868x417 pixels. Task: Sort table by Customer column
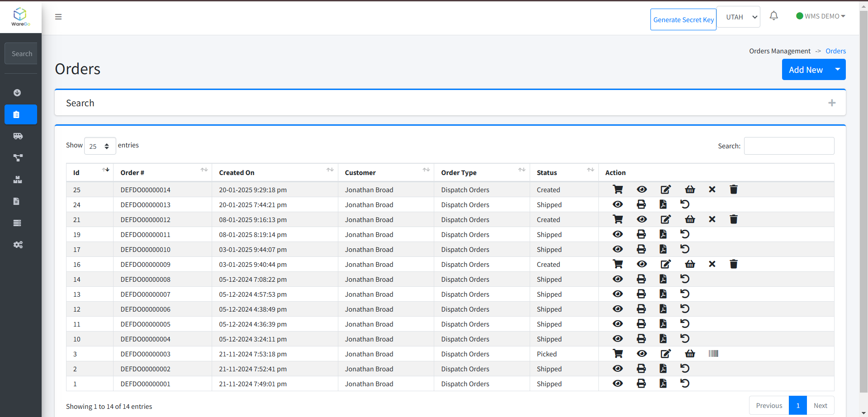386,173
